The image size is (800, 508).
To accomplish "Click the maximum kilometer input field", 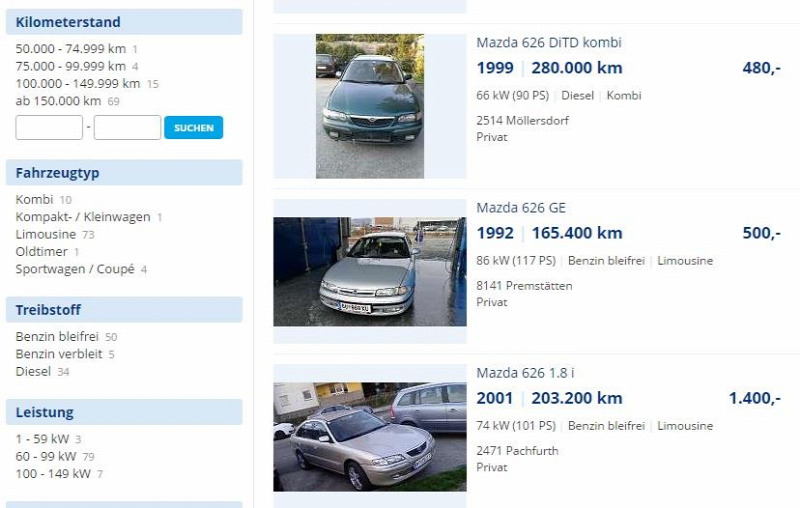I will coord(127,128).
